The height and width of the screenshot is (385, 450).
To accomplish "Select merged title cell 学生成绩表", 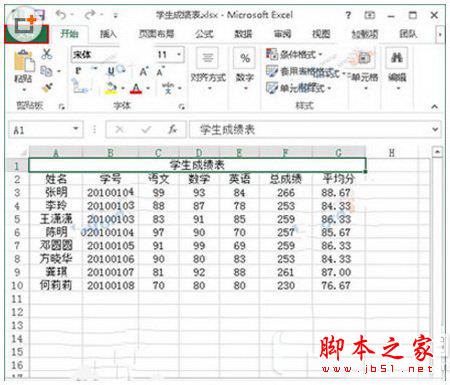I will pyautogui.click(x=197, y=165).
